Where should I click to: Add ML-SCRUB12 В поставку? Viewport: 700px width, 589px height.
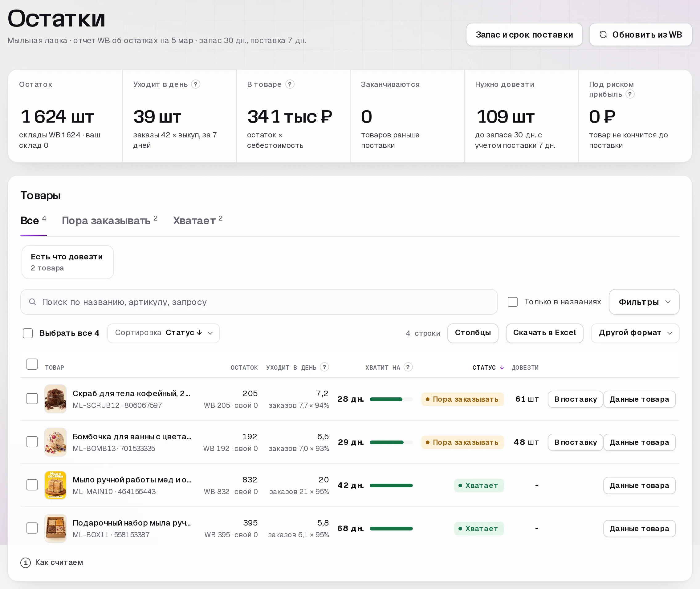(575, 399)
